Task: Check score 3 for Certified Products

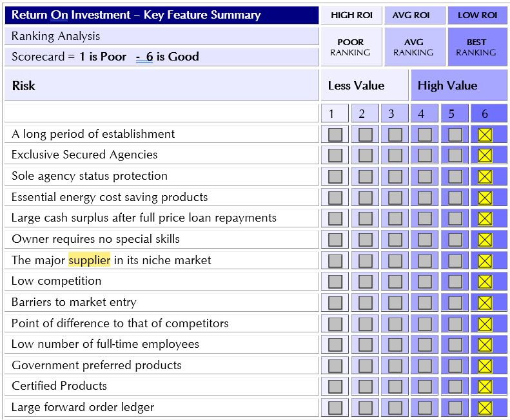Action: pyautogui.click(x=395, y=387)
